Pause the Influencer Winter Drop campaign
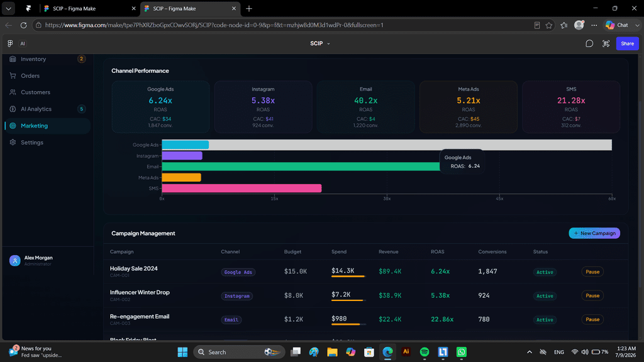 click(592, 295)
